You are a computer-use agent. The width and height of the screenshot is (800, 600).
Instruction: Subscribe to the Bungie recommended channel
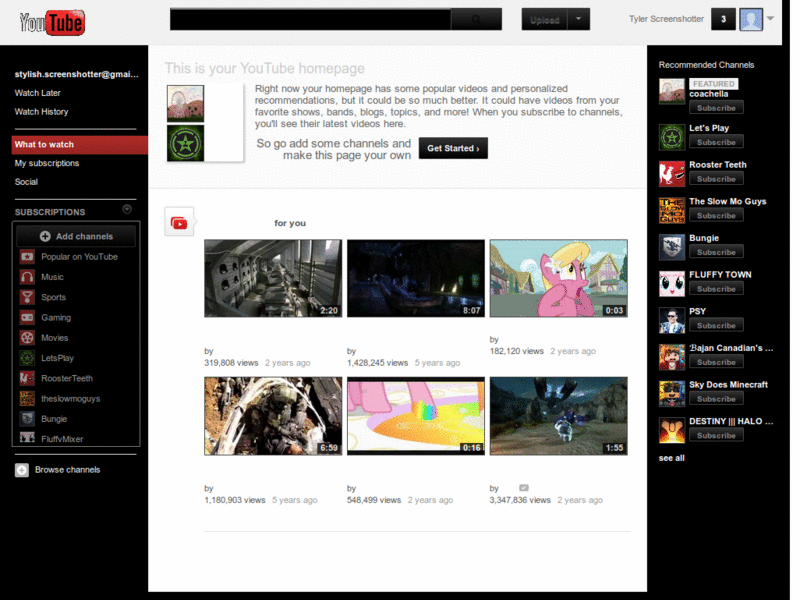[x=716, y=252]
